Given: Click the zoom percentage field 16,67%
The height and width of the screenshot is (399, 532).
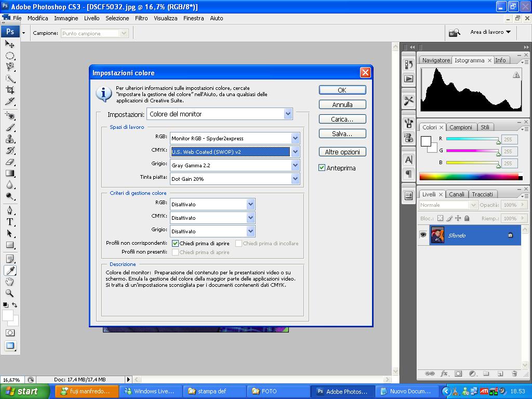Looking at the screenshot, I should pyautogui.click(x=12, y=380).
